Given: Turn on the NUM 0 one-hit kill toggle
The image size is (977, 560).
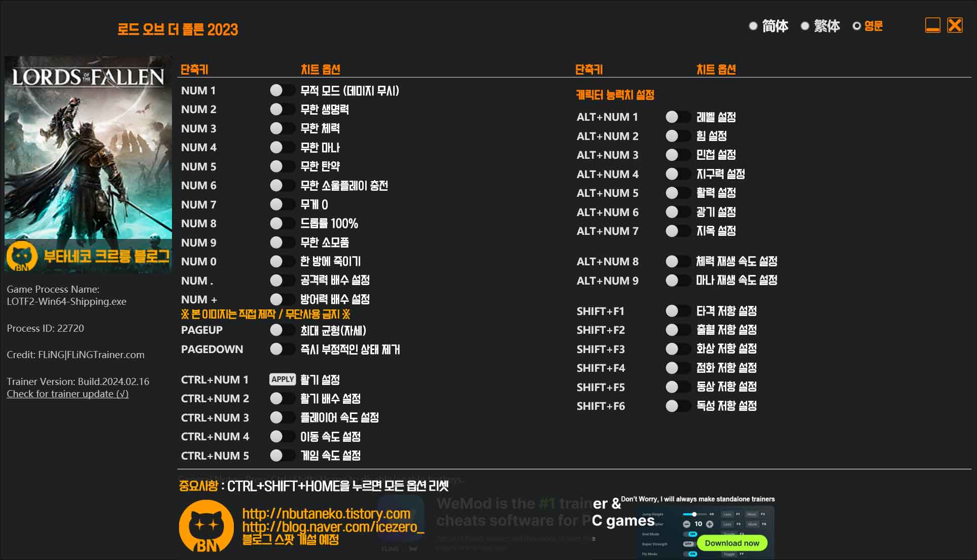Looking at the screenshot, I should tap(282, 261).
